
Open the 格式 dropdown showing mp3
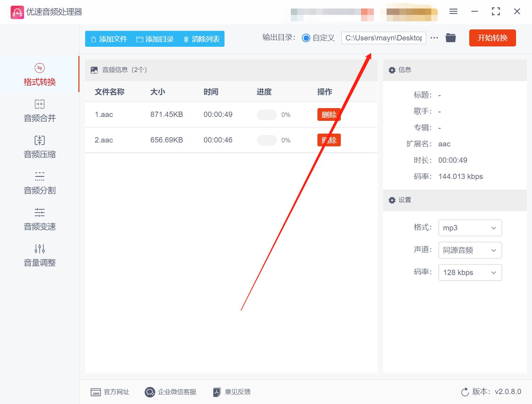point(470,228)
